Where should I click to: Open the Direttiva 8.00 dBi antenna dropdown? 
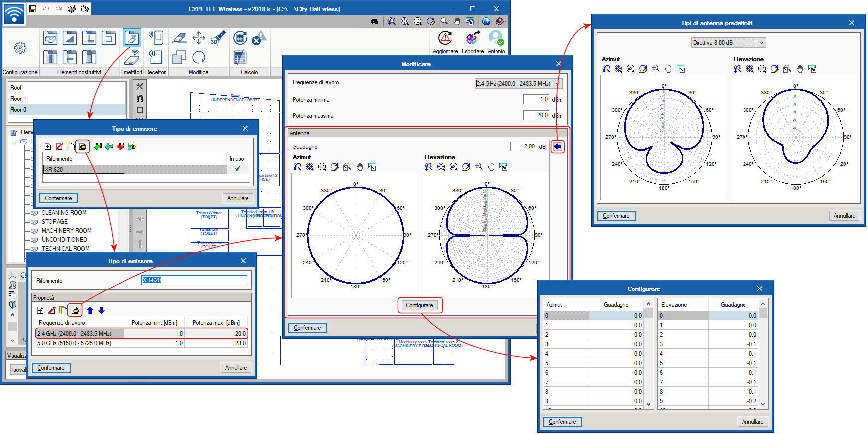(729, 43)
